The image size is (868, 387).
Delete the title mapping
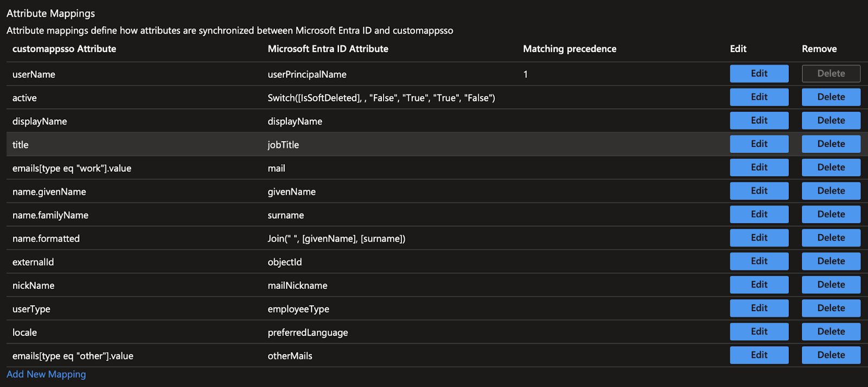[x=831, y=144]
